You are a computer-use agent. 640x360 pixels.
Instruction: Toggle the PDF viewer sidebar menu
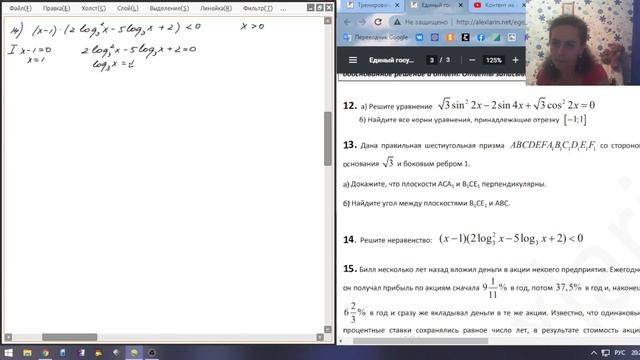click(x=353, y=60)
